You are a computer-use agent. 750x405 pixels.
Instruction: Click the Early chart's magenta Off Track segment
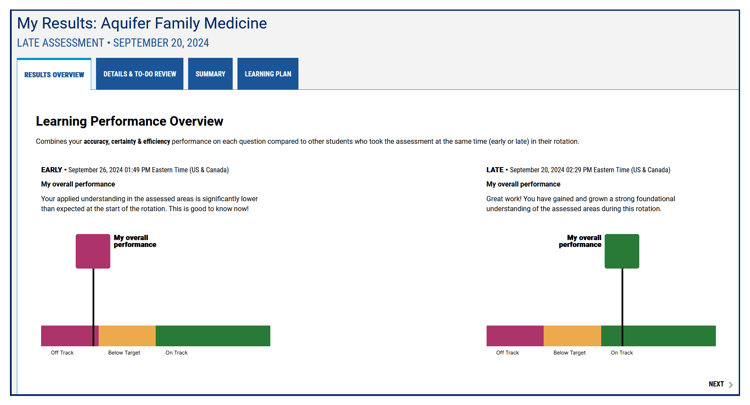(70, 336)
